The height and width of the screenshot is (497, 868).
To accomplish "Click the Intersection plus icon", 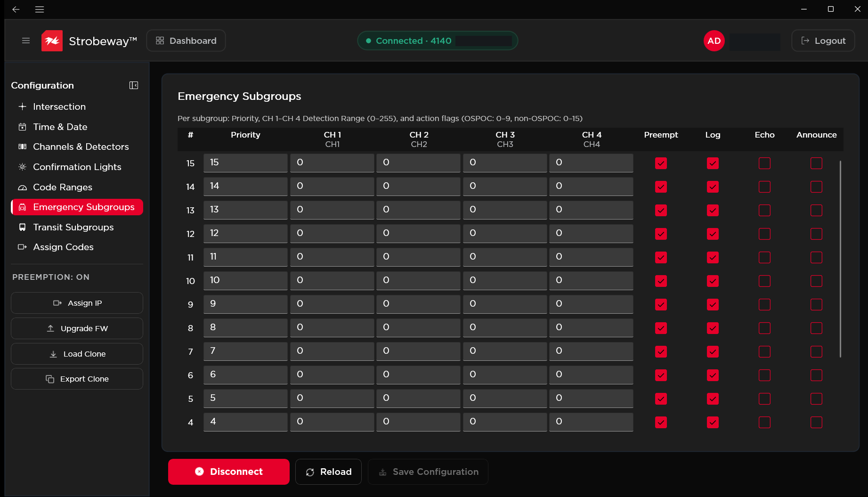I will point(22,106).
